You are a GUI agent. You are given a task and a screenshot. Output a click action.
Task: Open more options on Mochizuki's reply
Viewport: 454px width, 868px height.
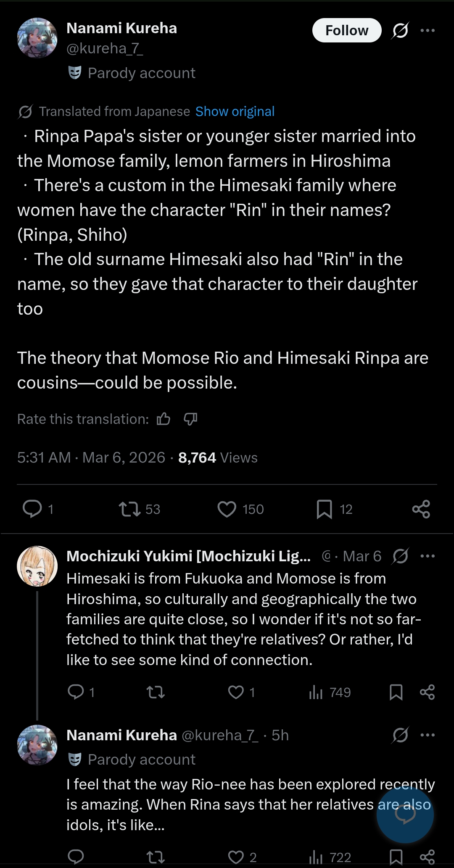428,556
